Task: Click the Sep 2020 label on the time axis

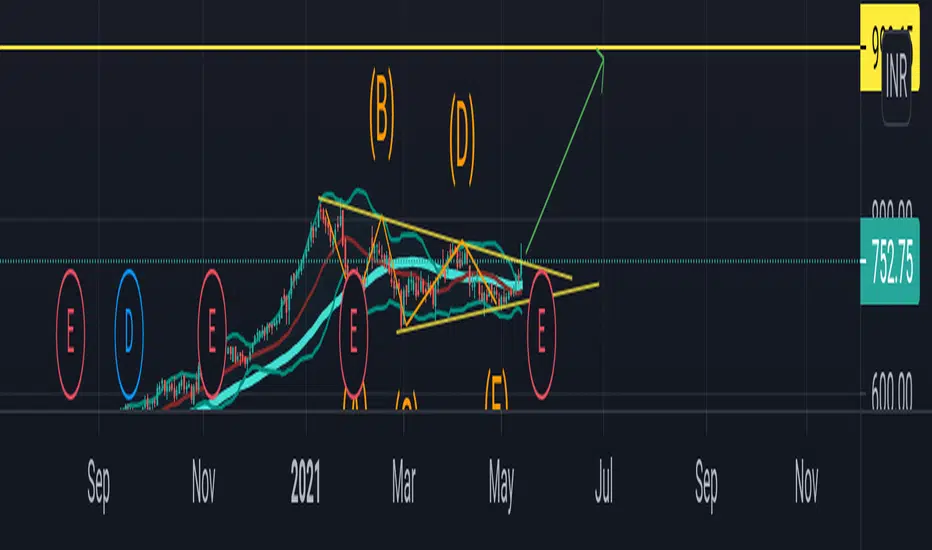Action: point(99,485)
